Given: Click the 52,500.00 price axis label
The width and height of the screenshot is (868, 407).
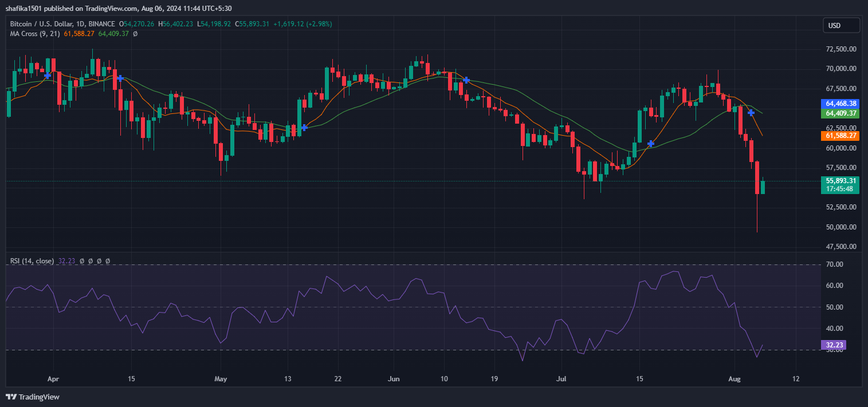Looking at the screenshot, I should [x=840, y=207].
